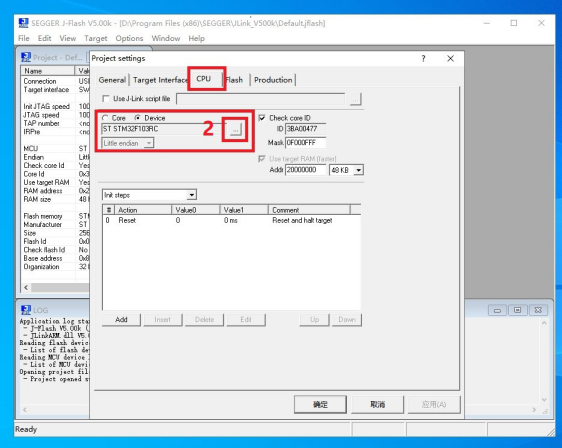Click the Value1 column header
562x448 pixels.
(244, 210)
